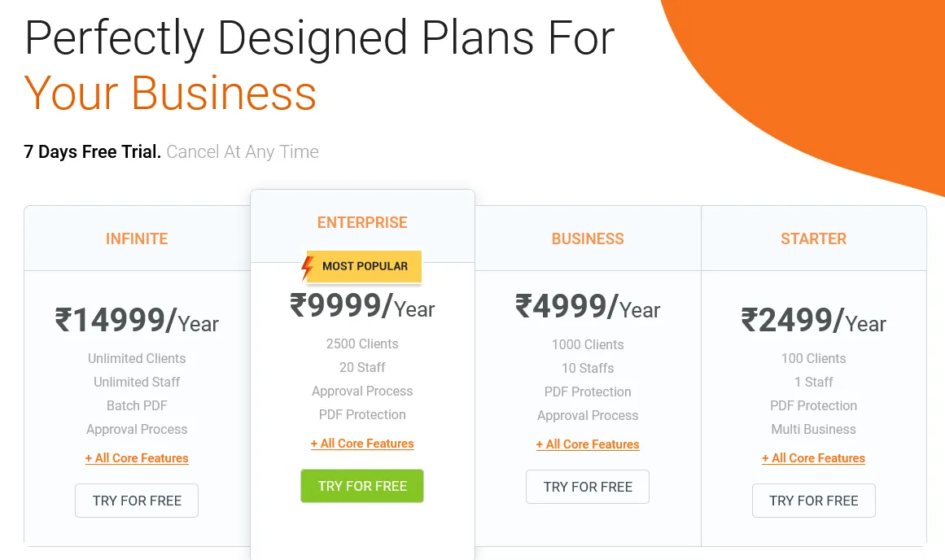Click the ₹14999/Year price
This screenshot has width=945, height=560.
[x=137, y=320]
